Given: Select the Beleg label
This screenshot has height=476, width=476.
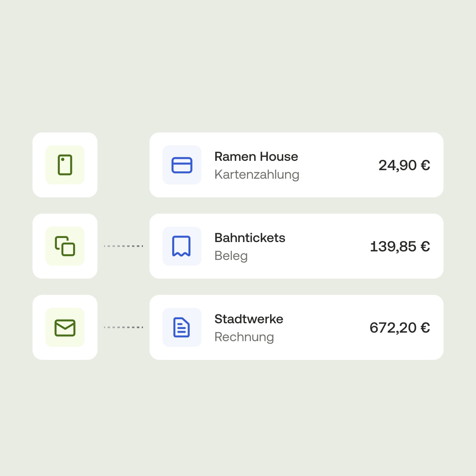Looking at the screenshot, I should [x=231, y=255].
